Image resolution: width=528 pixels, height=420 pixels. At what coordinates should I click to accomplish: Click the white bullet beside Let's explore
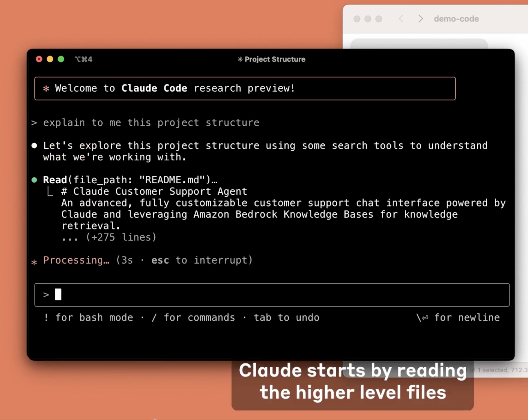(x=34, y=146)
